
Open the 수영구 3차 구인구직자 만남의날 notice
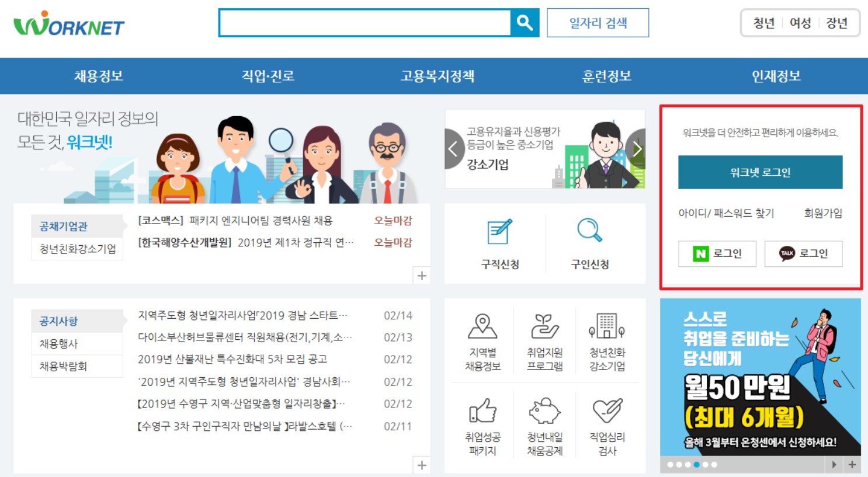[x=245, y=426]
